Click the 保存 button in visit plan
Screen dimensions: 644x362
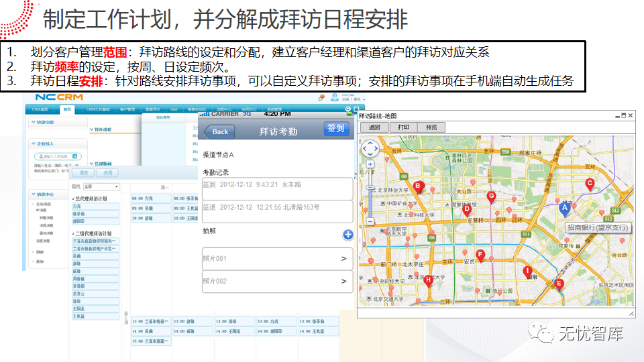pyautogui.click(x=84, y=173)
